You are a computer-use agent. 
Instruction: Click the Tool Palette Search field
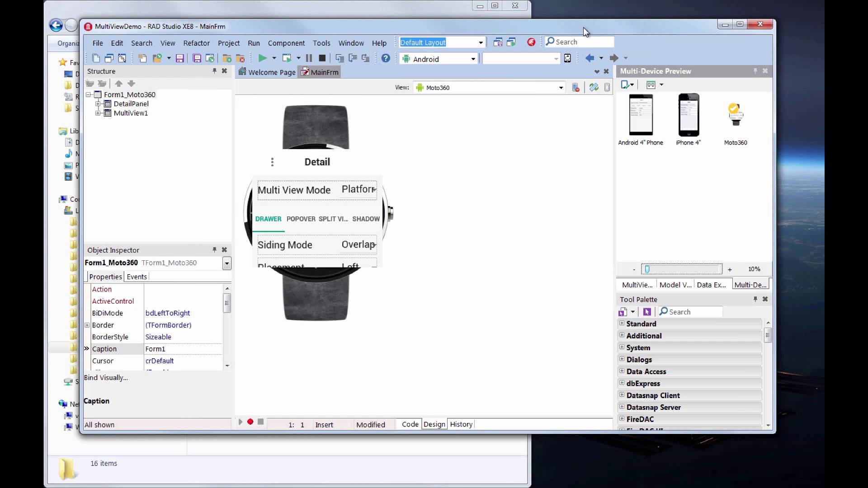[690, 312]
